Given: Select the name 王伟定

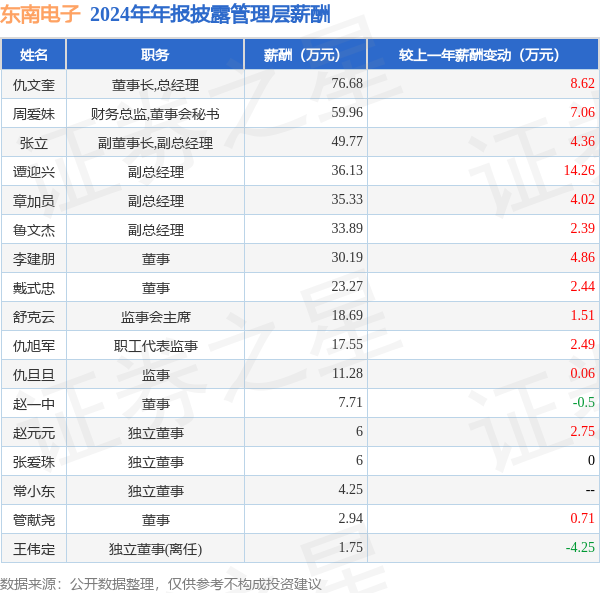Looking at the screenshot, I should click(x=34, y=550).
